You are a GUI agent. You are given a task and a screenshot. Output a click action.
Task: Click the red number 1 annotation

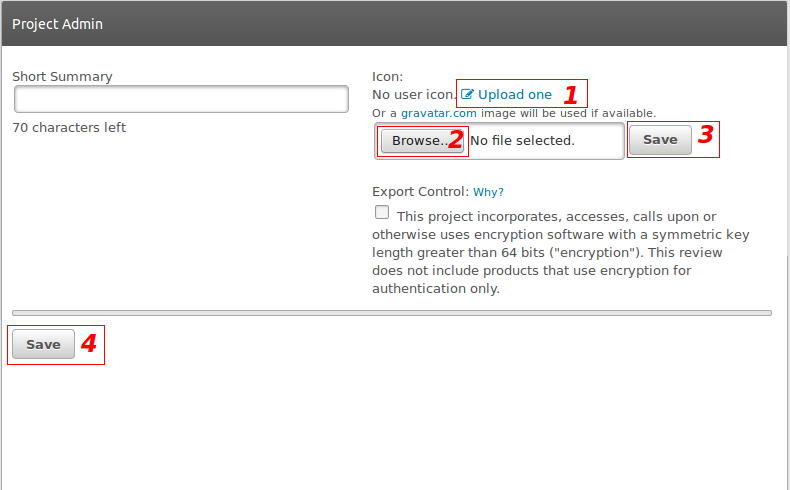click(570, 95)
